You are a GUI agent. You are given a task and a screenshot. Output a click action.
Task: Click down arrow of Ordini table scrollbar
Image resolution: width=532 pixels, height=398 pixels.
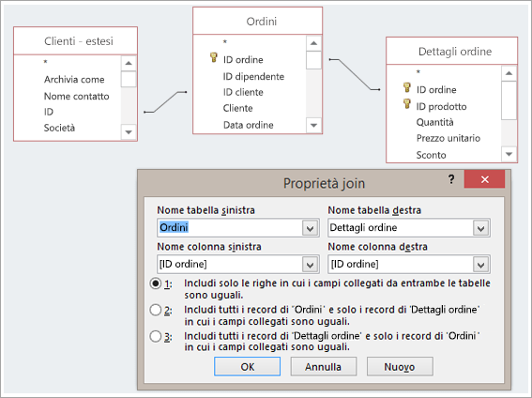point(313,125)
